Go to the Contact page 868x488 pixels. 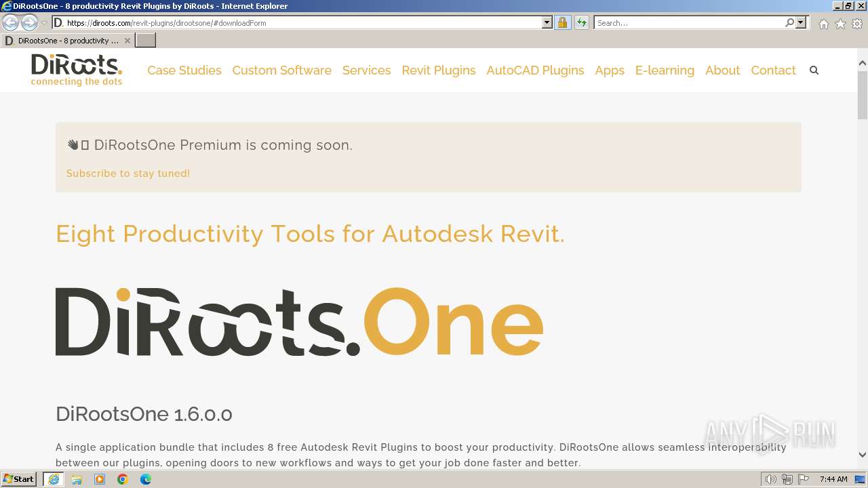773,70
